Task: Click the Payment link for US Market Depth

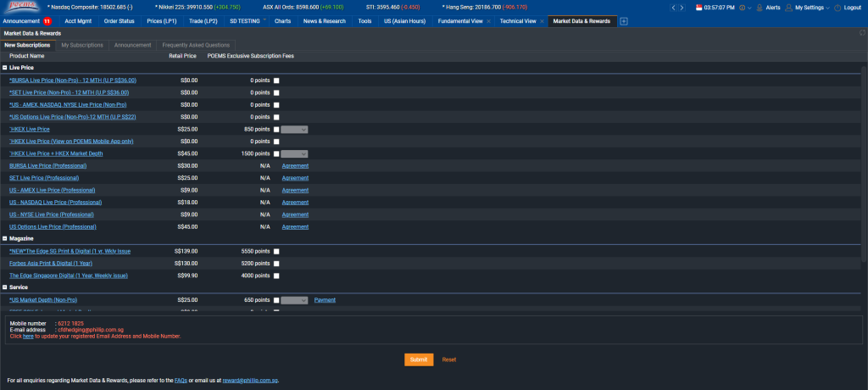Action: tap(325, 299)
